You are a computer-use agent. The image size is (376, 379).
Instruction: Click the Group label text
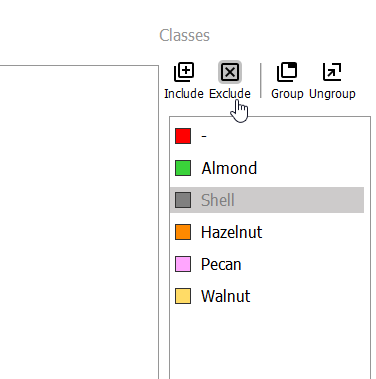[287, 94]
